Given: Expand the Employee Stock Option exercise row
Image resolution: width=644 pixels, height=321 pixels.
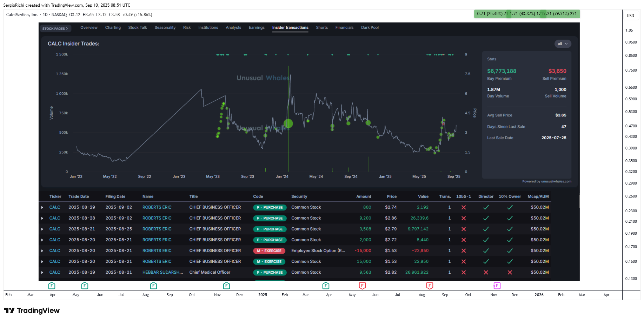Looking at the screenshot, I should click(x=42, y=251).
